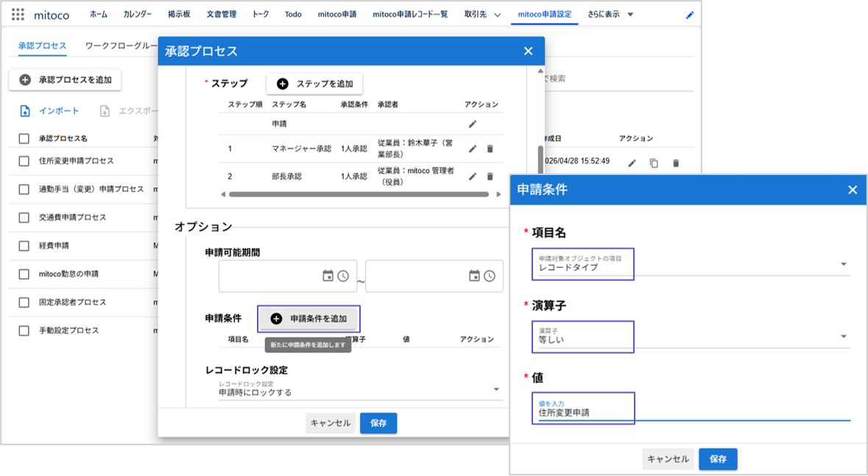The image size is (868, 476).
Task: Save the 申請条件 dialog
Action: point(718,459)
